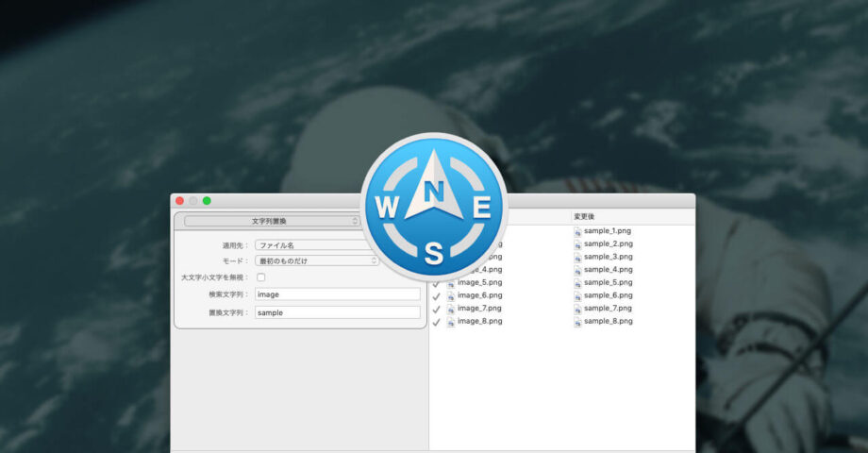The height and width of the screenshot is (453, 868).
Task: Enable the 大文字小文字を無視 checkbox
Action: coord(261,277)
